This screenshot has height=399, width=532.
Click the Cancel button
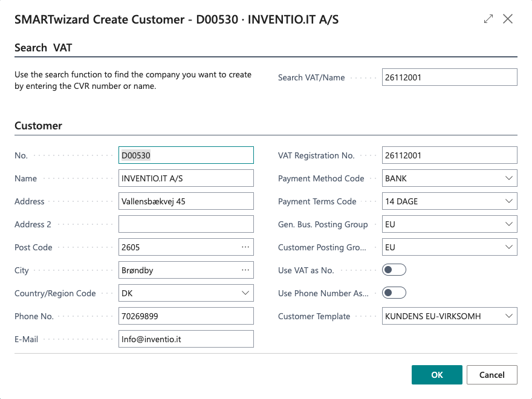pos(491,375)
